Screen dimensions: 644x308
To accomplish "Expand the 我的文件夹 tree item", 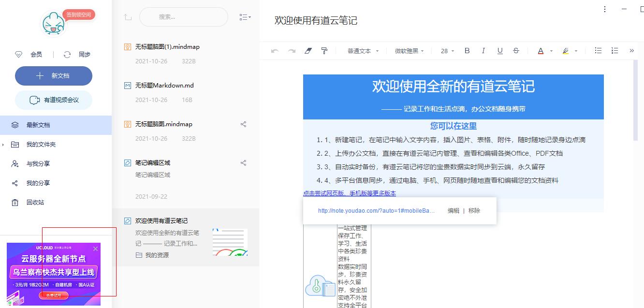I will point(4,145).
